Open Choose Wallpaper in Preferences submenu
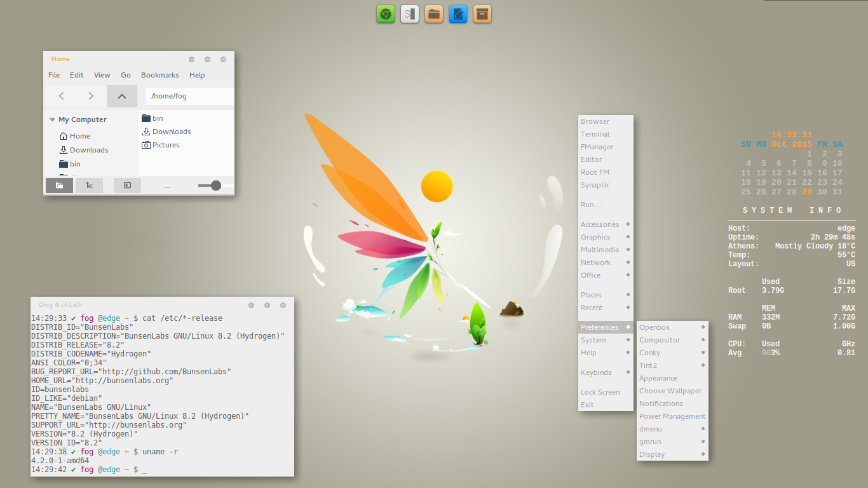Screen dimensions: 868x488 tap(672, 391)
